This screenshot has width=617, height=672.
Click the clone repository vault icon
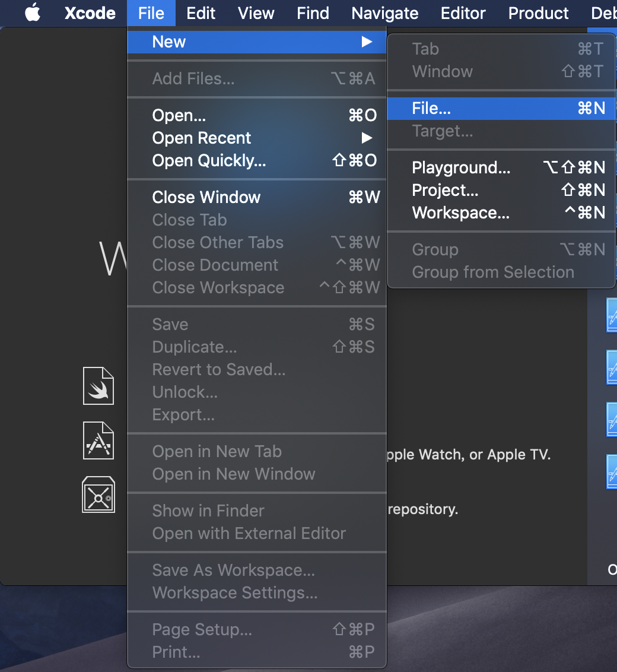click(98, 495)
